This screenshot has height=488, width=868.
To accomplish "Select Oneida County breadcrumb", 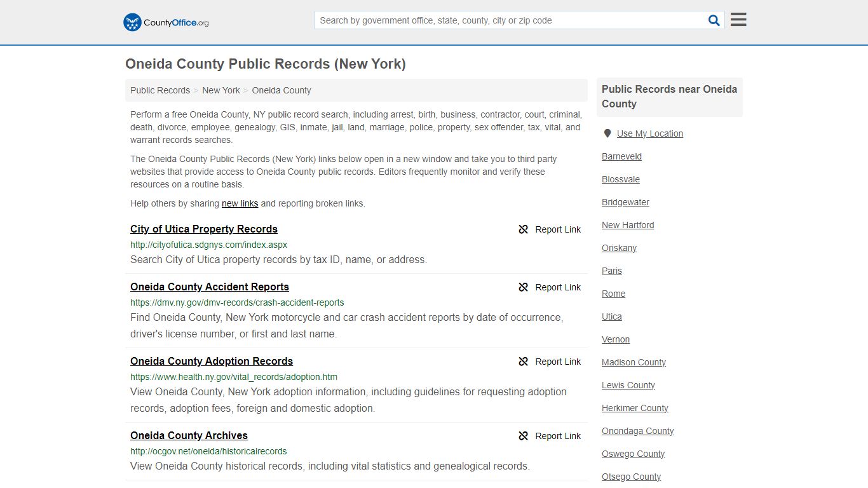I will [x=281, y=90].
